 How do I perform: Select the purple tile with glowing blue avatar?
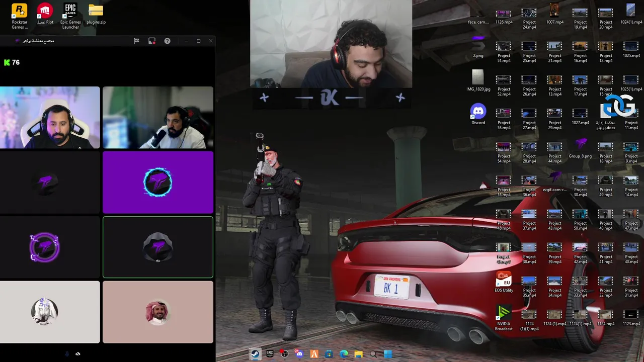coord(158,183)
